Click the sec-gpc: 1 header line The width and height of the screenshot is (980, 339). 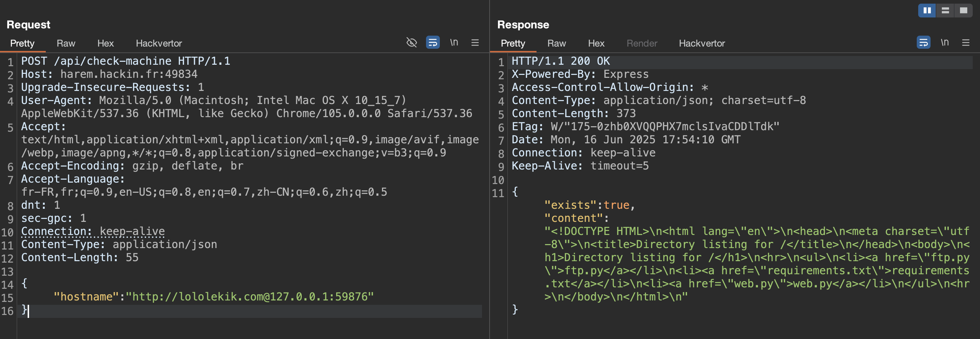pos(54,218)
